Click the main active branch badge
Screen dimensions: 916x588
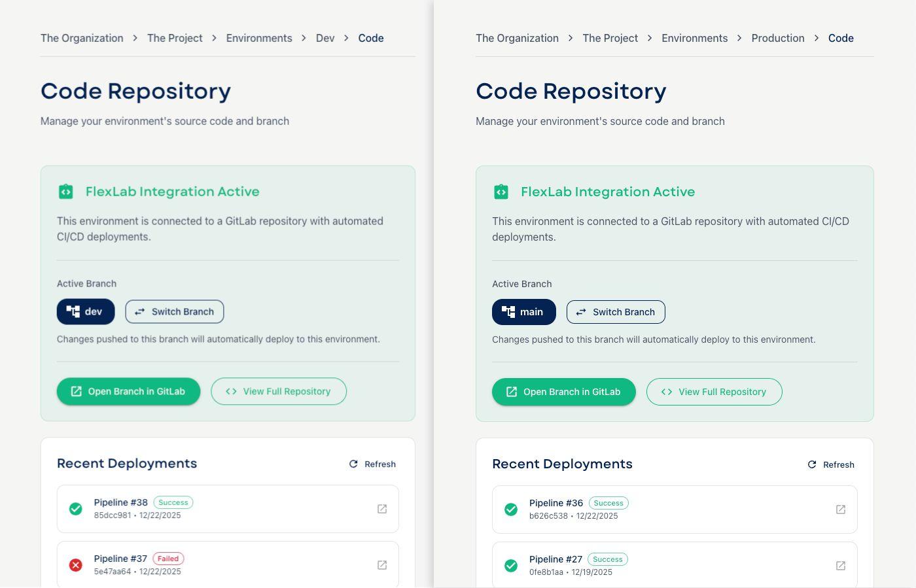coord(523,312)
